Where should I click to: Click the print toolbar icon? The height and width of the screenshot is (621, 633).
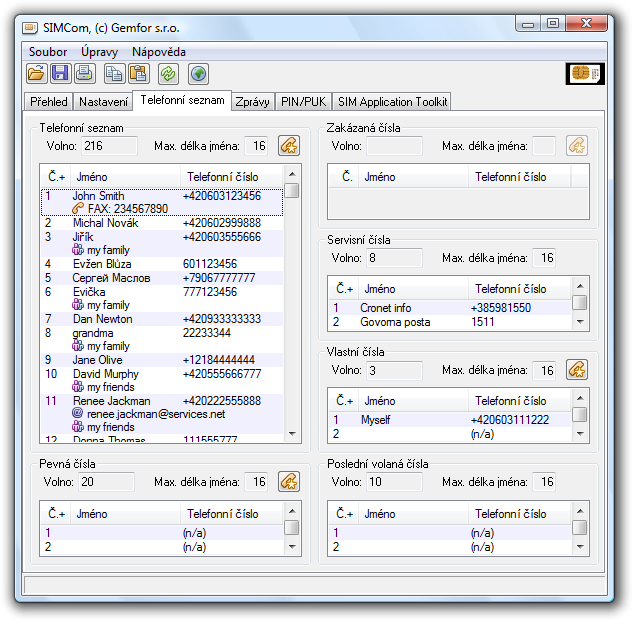pos(85,73)
